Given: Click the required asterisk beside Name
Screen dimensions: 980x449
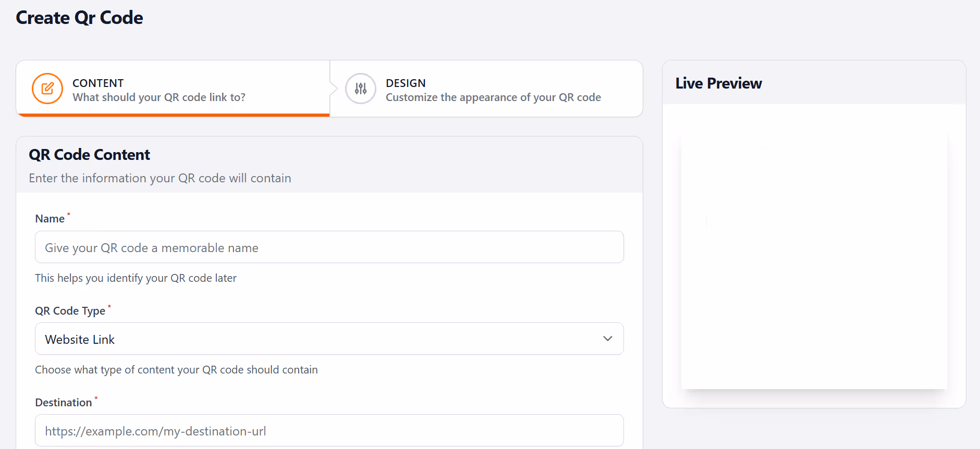Looking at the screenshot, I should 68,214.
